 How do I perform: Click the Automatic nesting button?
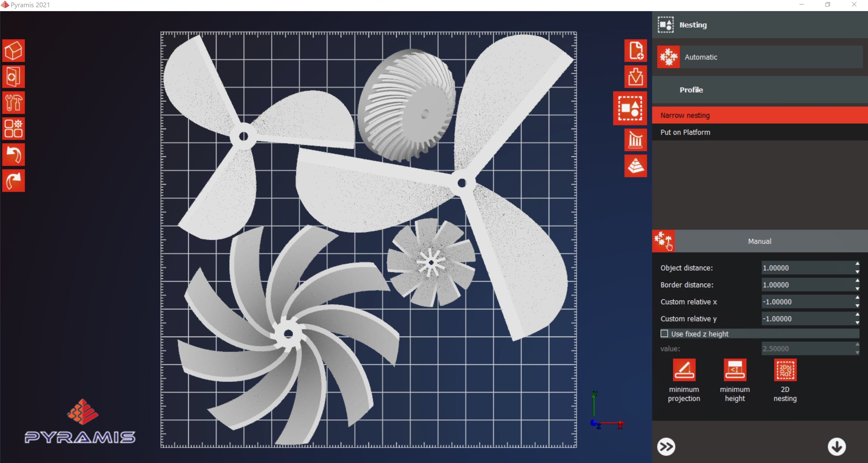pos(760,57)
